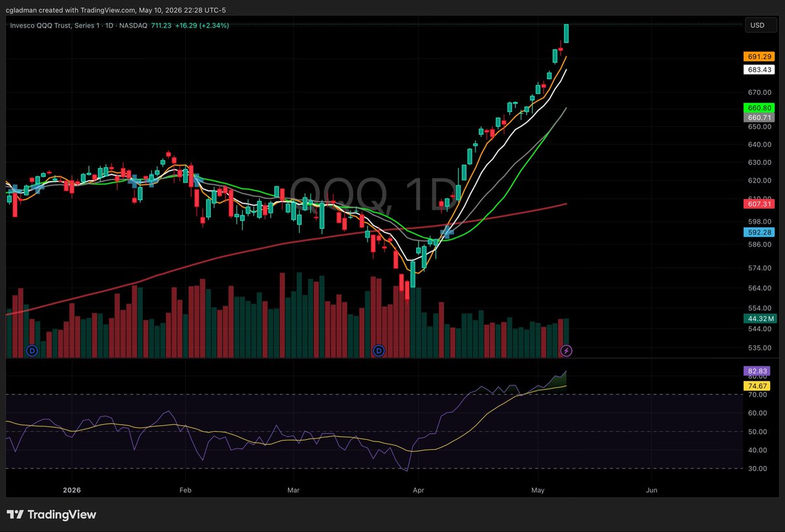Click the purple 82.83 RSI label
The width and height of the screenshot is (785, 532).
(x=758, y=370)
